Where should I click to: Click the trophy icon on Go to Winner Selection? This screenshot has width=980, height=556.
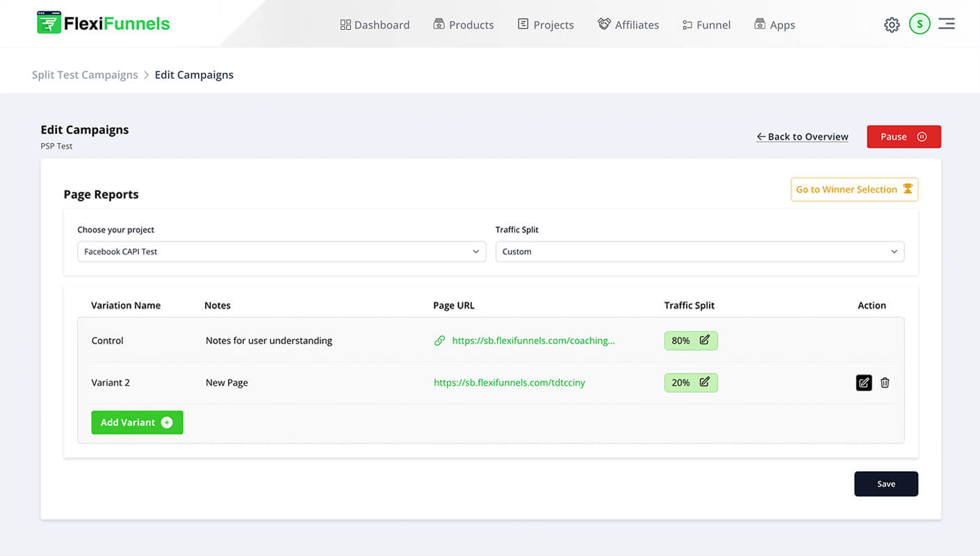908,188
